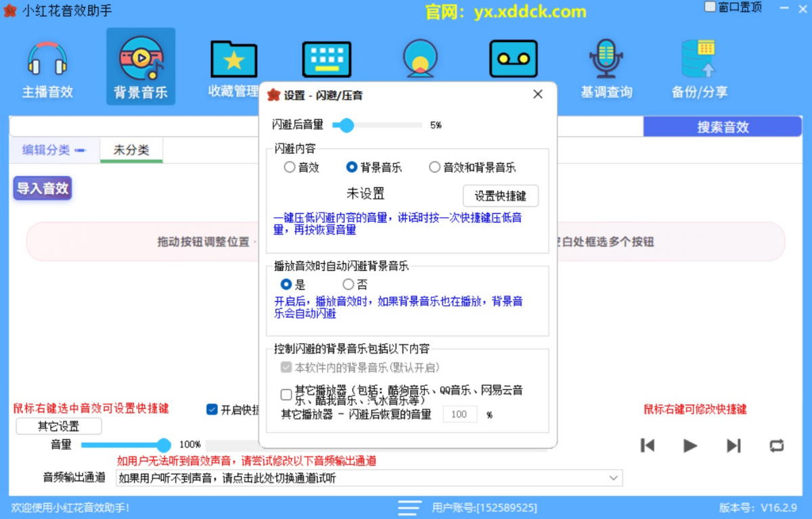Switch to the 未分类 tab
812x519 pixels.
131,149
